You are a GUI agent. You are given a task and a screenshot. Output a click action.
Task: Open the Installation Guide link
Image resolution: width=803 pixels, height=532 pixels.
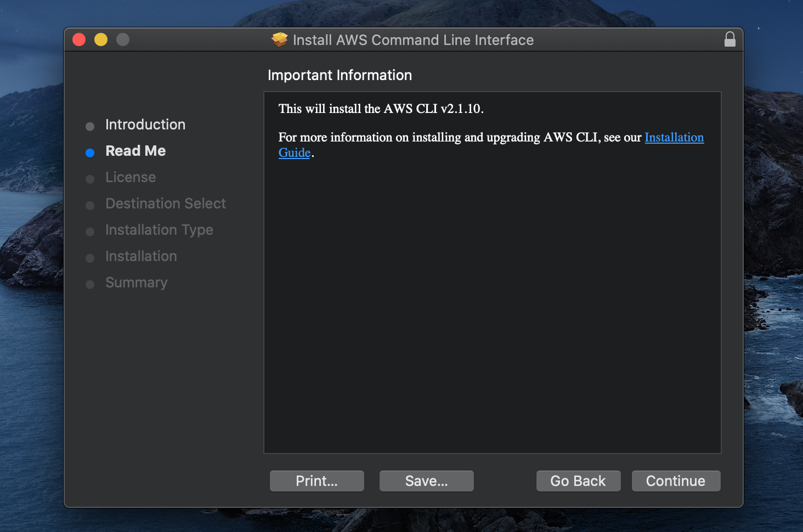[x=674, y=137]
